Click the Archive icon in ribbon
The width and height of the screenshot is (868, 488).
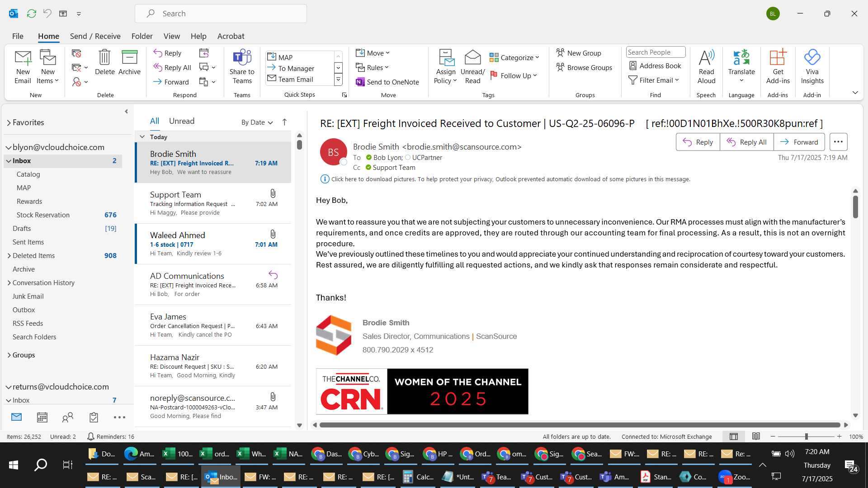(129, 57)
